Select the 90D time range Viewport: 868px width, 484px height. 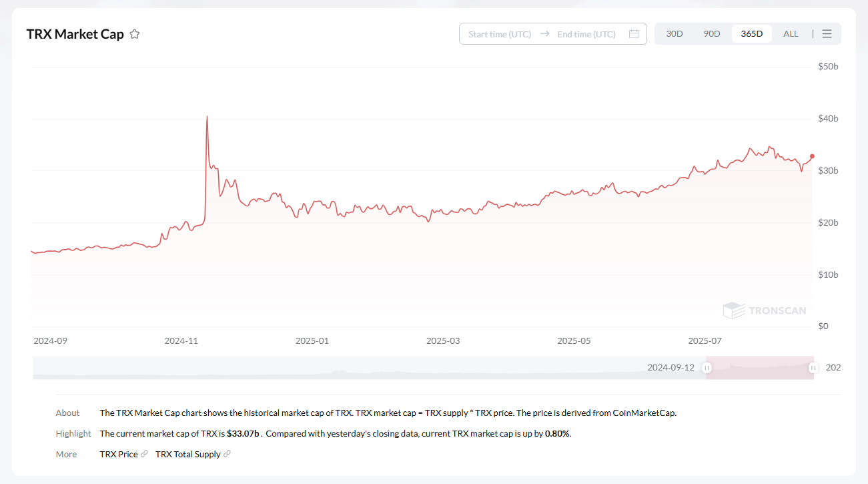712,34
